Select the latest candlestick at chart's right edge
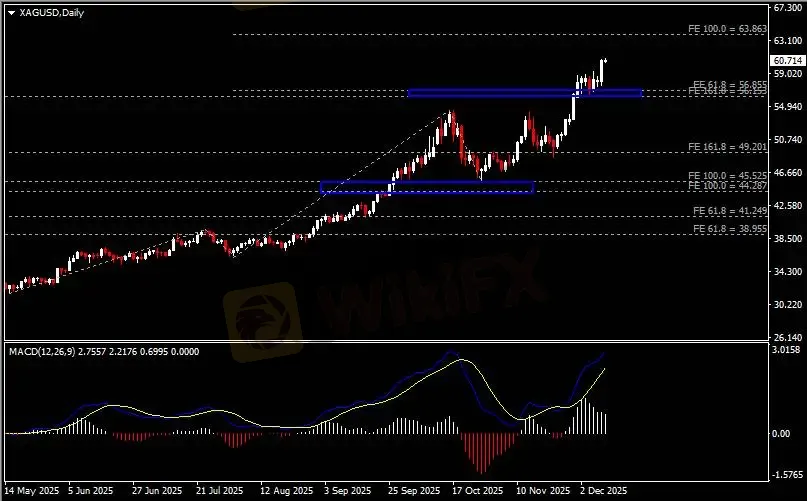 [x=603, y=66]
